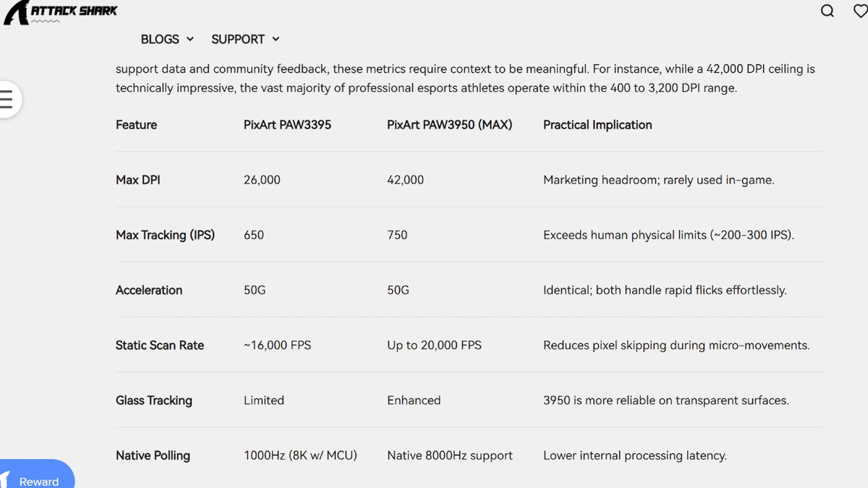Viewport: 868px width, 488px height.
Task: Click the Reward icon at bottom left
Action: [x=6, y=480]
